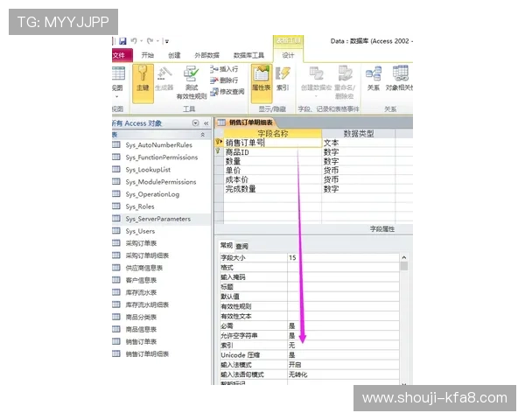Viewport: 525px width, 420px height.
Task: Open the 文件 tab
Action: tap(122, 55)
